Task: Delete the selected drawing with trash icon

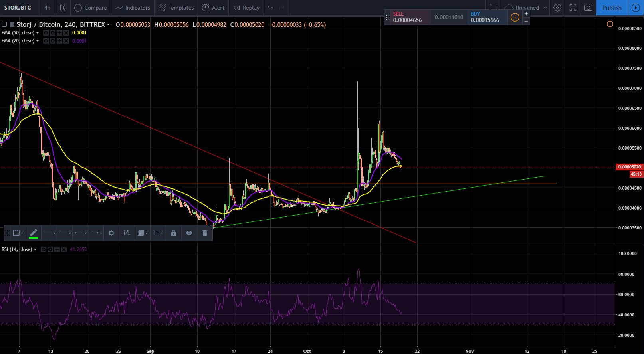Action: tap(205, 233)
